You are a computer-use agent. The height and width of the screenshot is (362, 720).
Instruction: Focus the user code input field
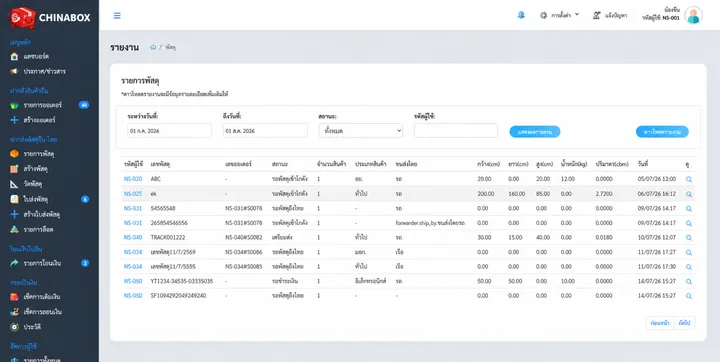pos(456,130)
